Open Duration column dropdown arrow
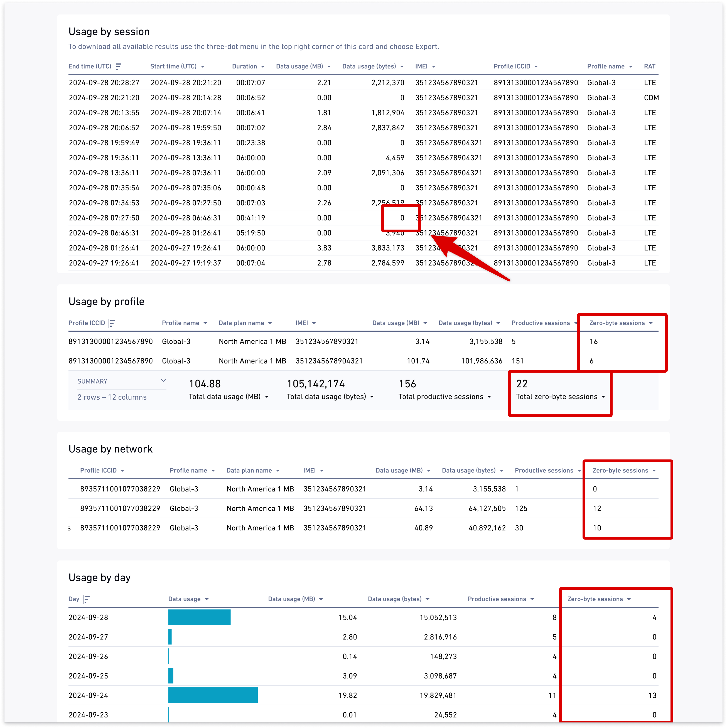Screen dimensions: 727x728 (x=263, y=67)
